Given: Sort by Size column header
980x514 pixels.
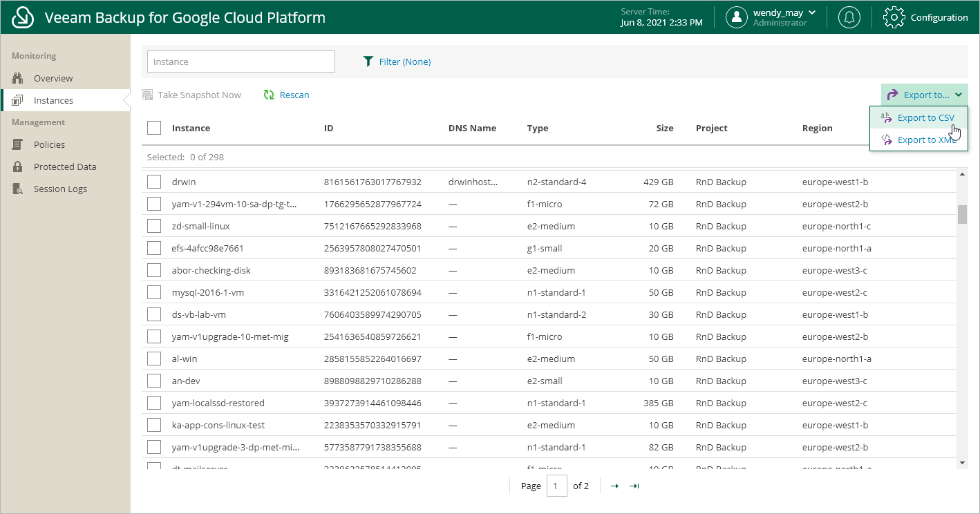Looking at the screenshot, I should (665, 128).
